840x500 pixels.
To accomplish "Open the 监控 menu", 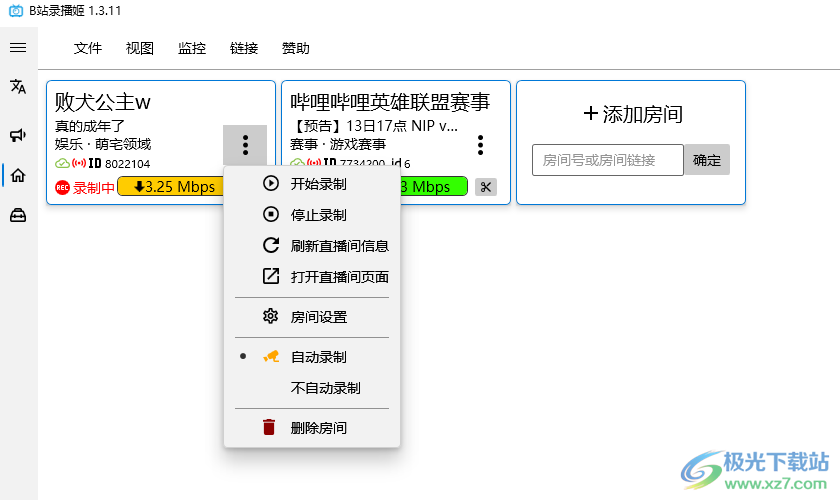I will click(x=192, y=48).
